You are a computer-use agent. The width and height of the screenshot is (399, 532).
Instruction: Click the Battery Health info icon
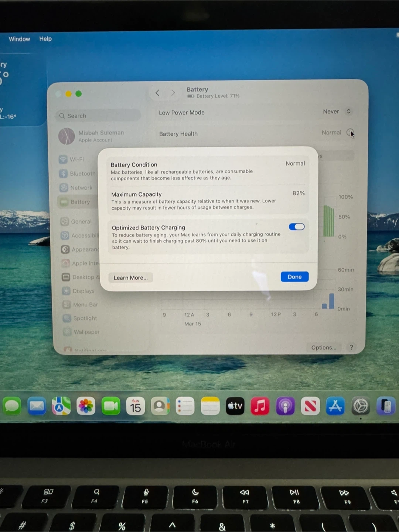[349, 132]
